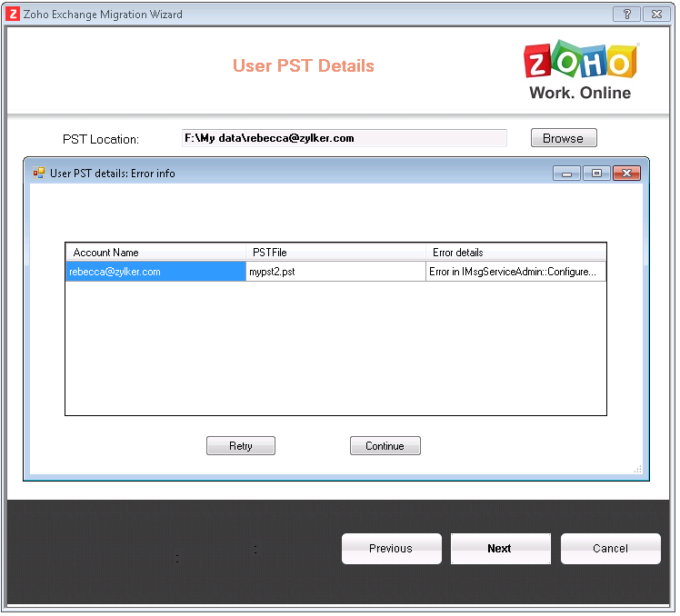Click the IMsgServiceAdmin error details cell
680x616 pixels.
pyautogui.click(x=515, y=272)
